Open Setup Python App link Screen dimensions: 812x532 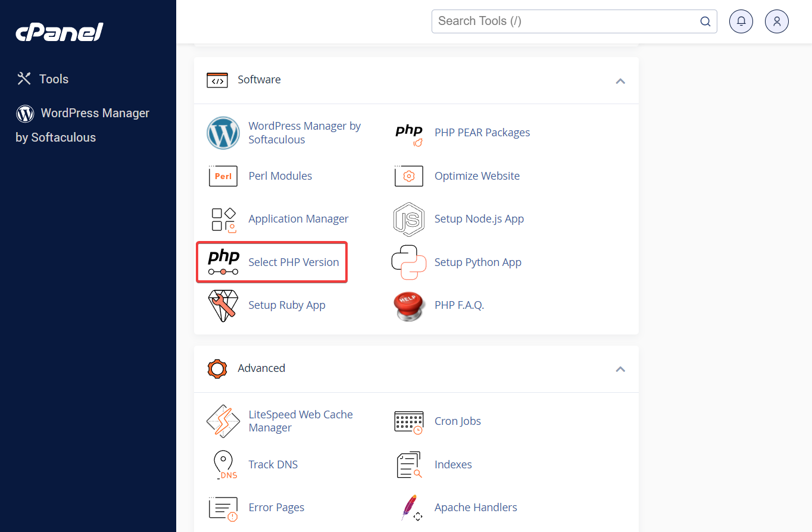(x=478, y=262)
